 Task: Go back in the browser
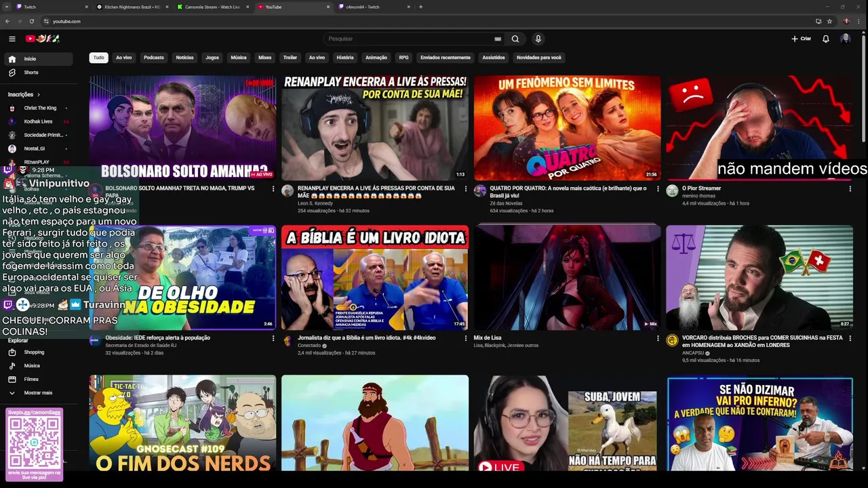(x=8, y=21)
